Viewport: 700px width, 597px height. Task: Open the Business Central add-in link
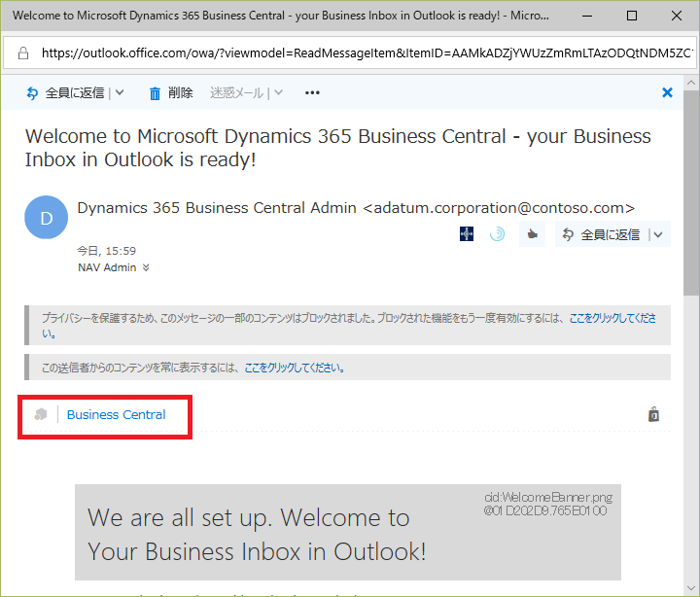116,415
